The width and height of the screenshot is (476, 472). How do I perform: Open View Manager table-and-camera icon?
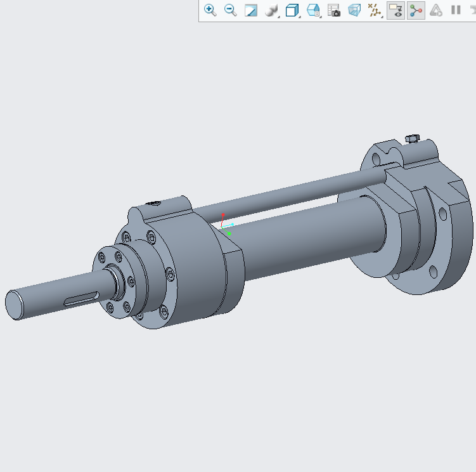tap(334, 10)
